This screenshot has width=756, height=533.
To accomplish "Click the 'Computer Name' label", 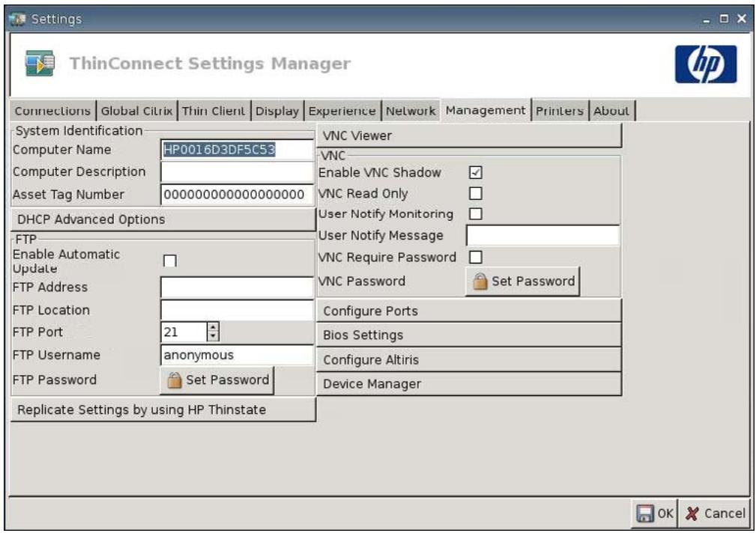I will pos(61,150).
